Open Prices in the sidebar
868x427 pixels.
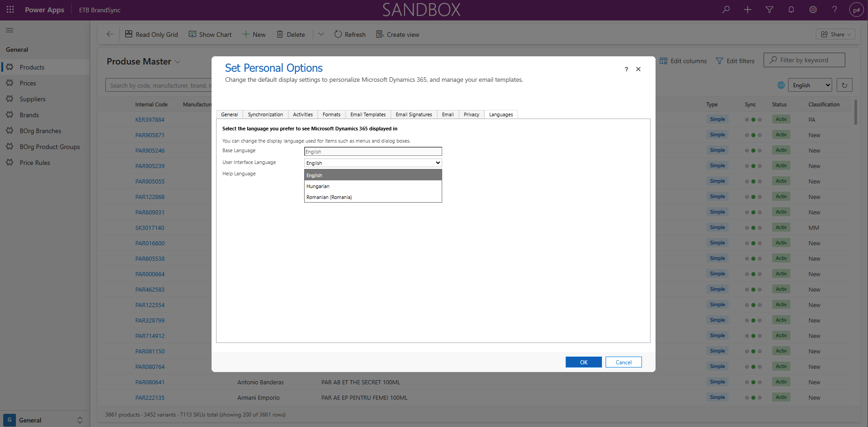tap(45, 83)
